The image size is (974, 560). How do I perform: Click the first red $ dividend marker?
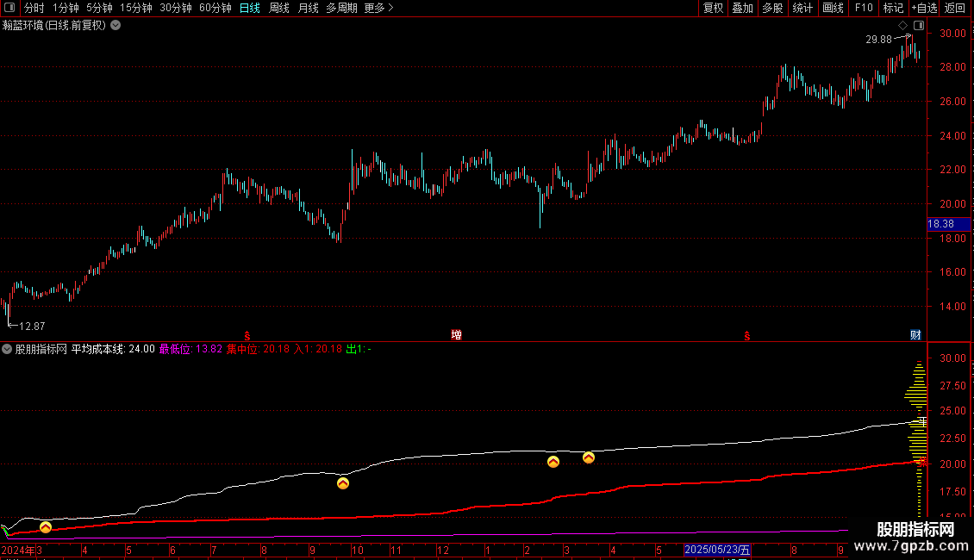pos(247,336)
